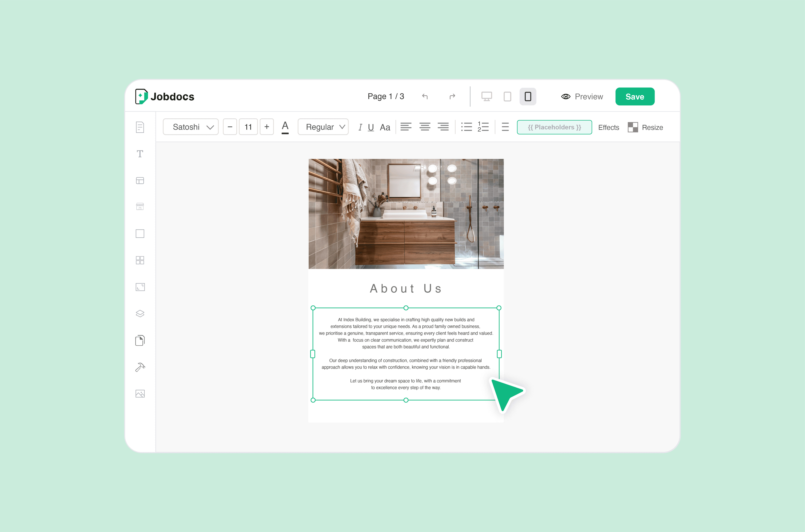Image resolution: width=805 pixels, height=532 pixels.
Task: Click the Placeholders button
Action: (x=554, y=127)
